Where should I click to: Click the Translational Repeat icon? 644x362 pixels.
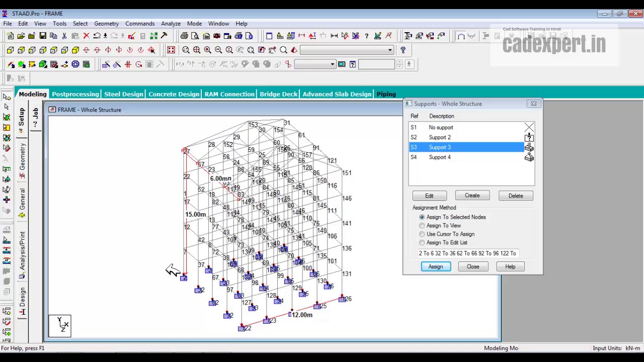(106, 64)
